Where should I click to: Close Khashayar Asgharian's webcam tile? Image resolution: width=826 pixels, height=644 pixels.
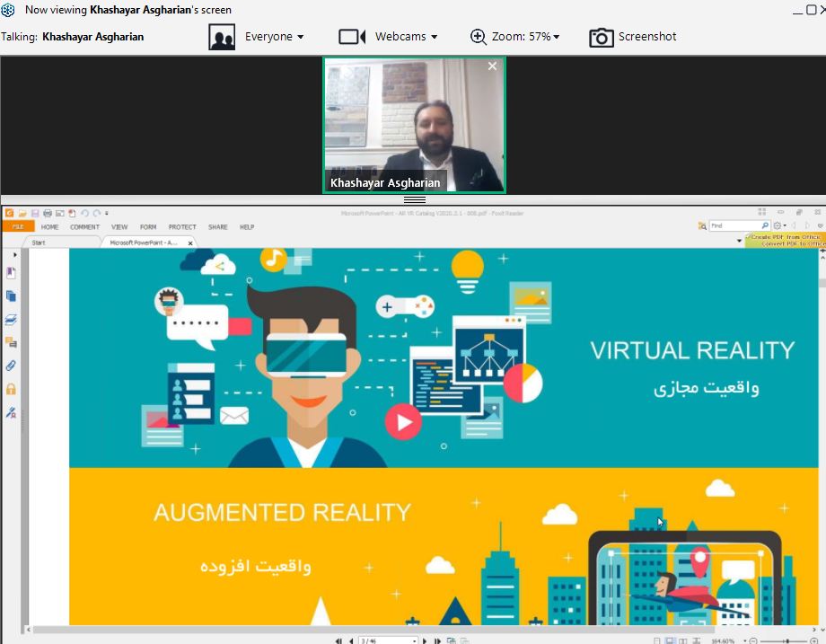(492, 66)
